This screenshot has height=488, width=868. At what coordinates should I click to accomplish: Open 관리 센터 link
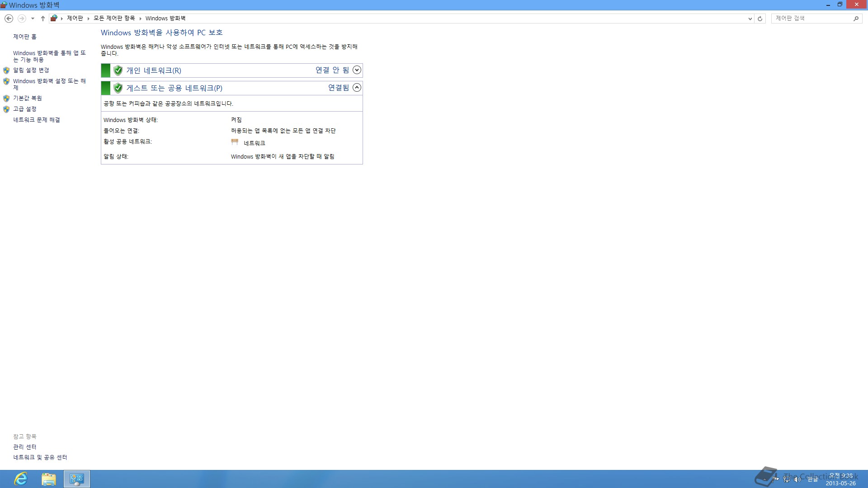[x=25, y=447]
